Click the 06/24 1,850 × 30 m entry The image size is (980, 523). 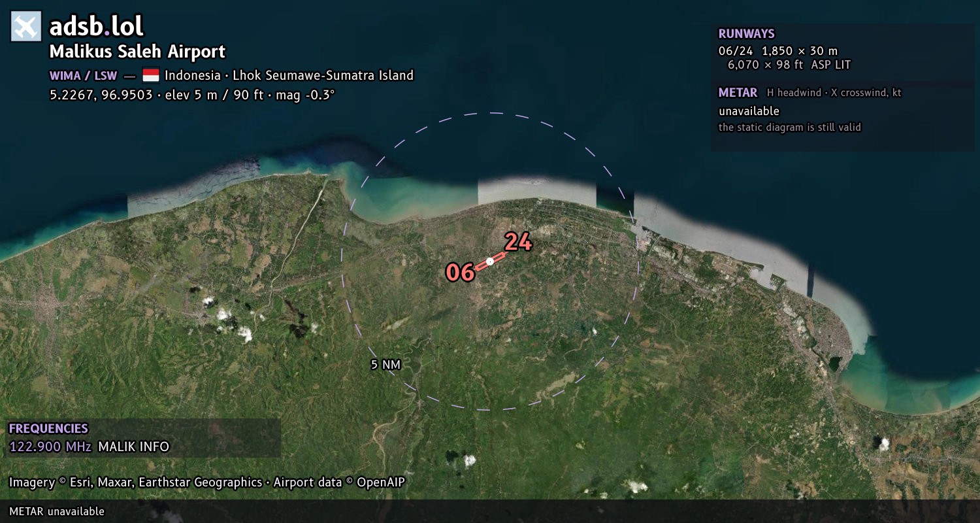point(778,51)
